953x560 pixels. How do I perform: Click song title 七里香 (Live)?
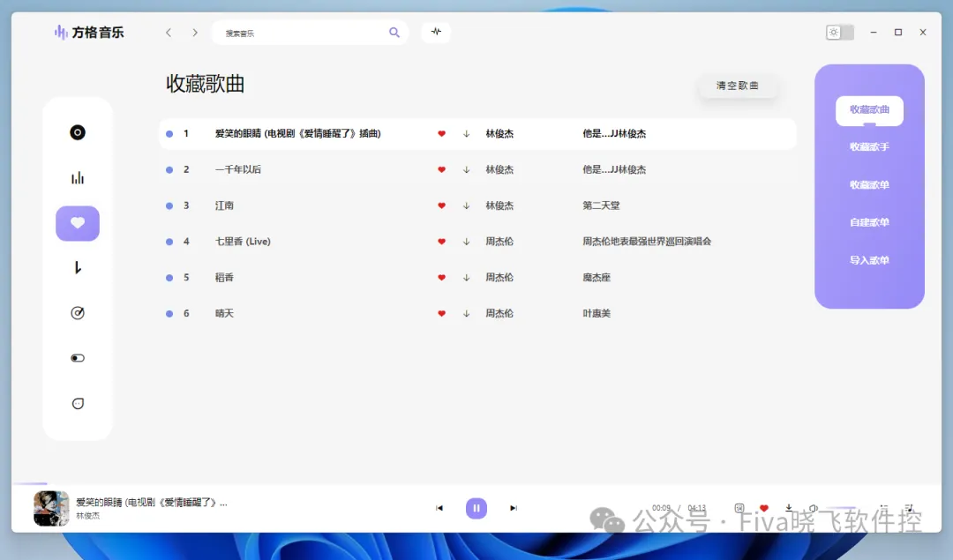point(243,241)
